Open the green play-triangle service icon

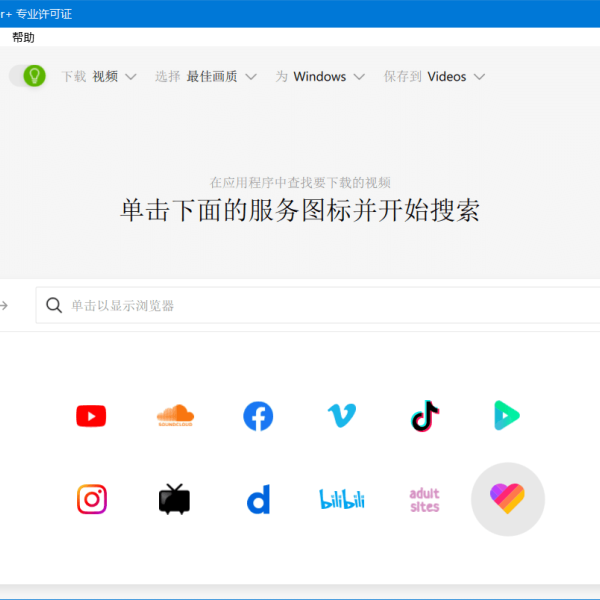point(507,415)
